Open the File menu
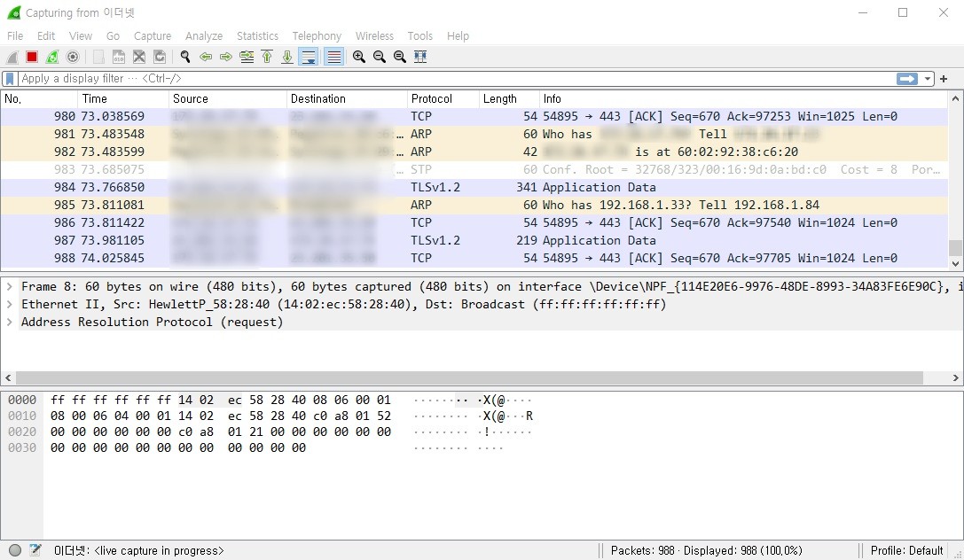The image size is (964, 560). [15, 36]
